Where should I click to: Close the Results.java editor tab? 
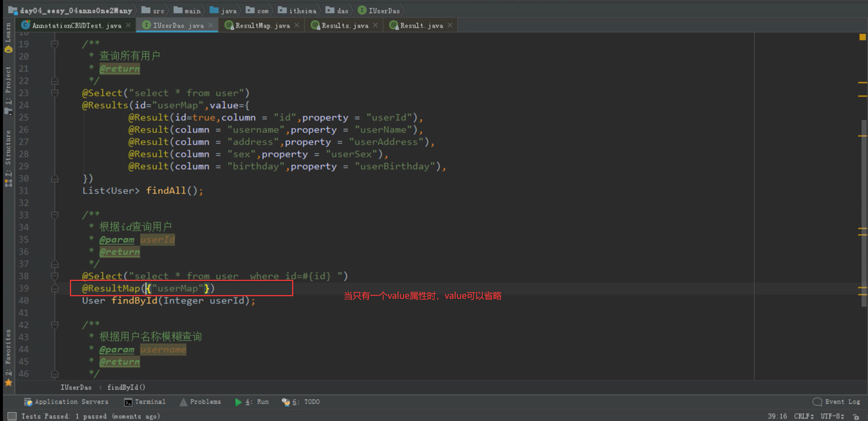click(376, 25)
